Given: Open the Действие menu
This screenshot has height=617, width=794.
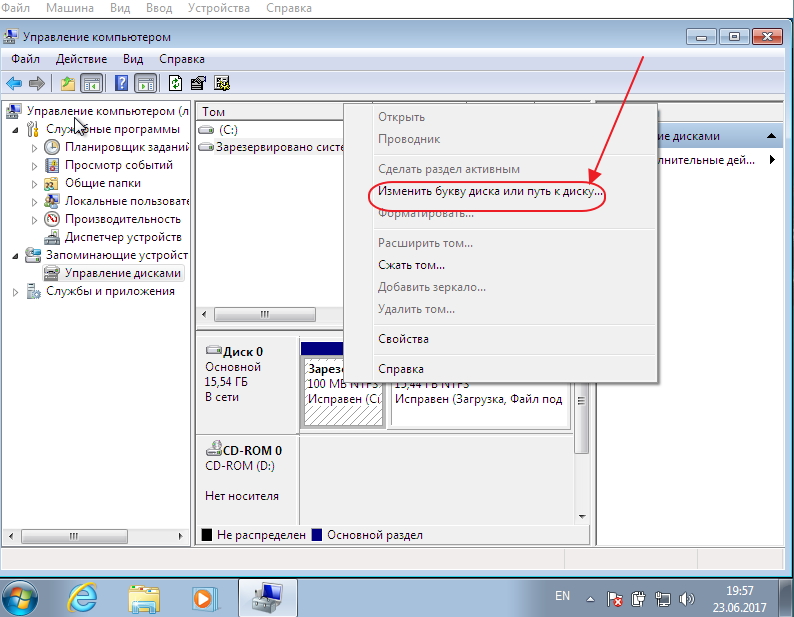Looking at the screenshot, I should (x=81, y=59).
